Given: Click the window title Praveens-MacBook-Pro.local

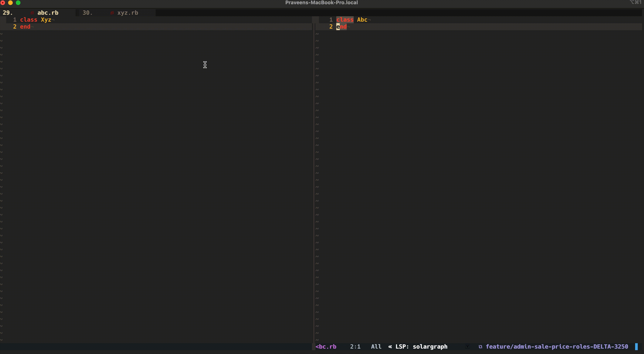Looking at the screenshot, I should tap(321, 3).
